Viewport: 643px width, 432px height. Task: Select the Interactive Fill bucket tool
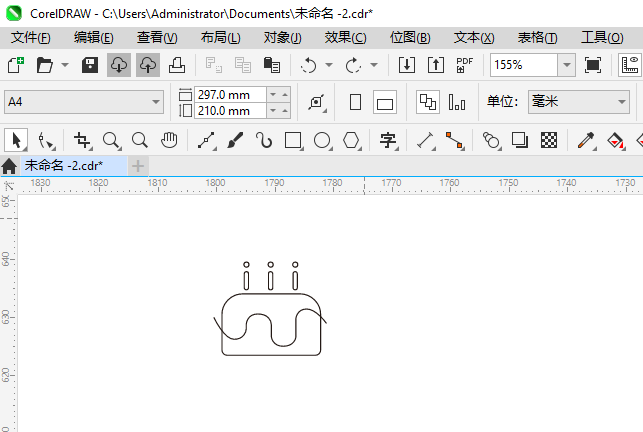point(615,140)
